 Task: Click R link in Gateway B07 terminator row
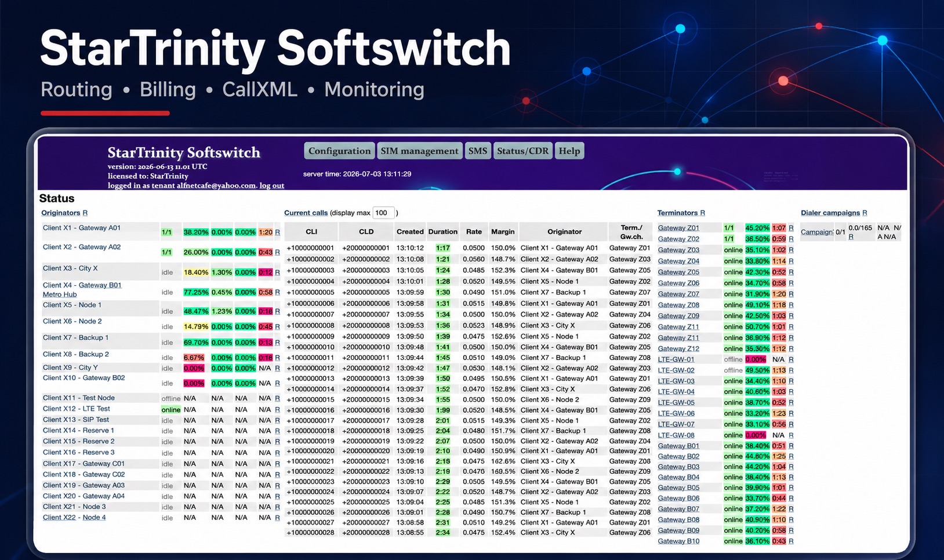(791, 509)
